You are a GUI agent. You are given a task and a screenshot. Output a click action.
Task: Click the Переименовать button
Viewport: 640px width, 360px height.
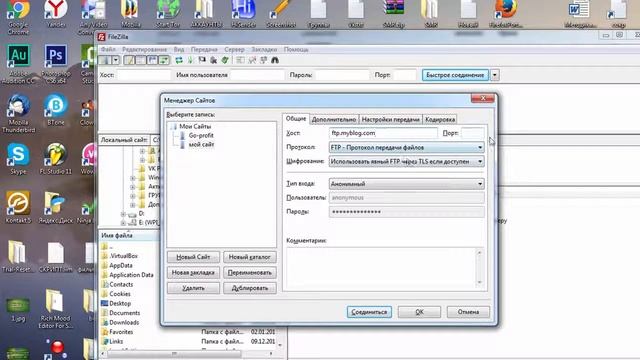point(249,273)
